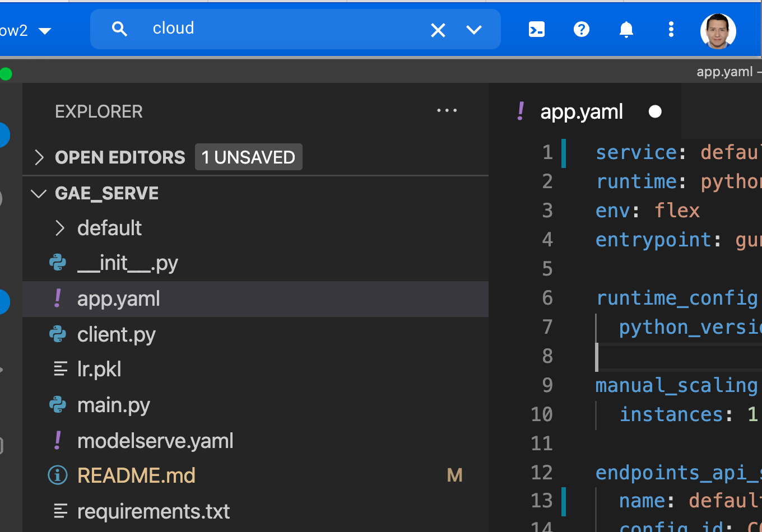Click the instances: 1 line
Viewport: 762px width, 532px height.
tap(689, 414)
